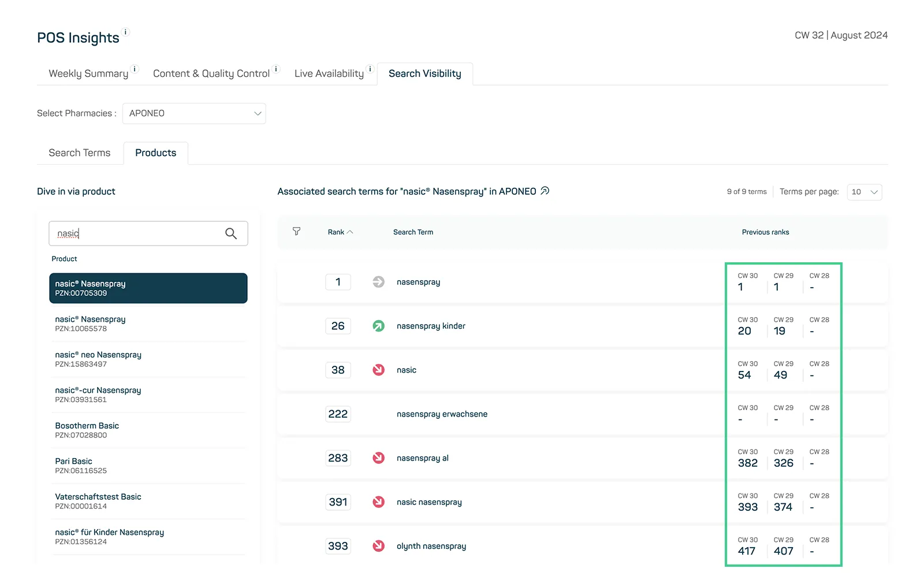Click rank value 393 box
Viewport: 924px width, 587px height.
[x=338, y=546]
